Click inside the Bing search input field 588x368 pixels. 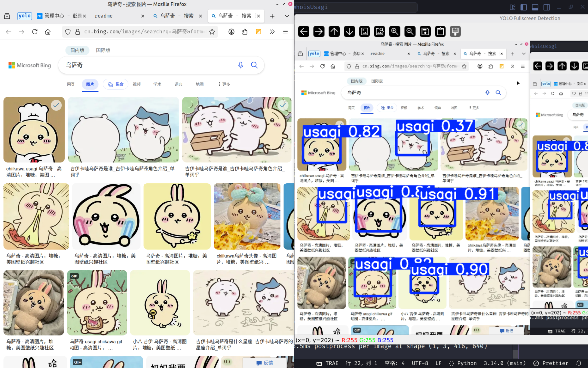(x=149, y=65)
